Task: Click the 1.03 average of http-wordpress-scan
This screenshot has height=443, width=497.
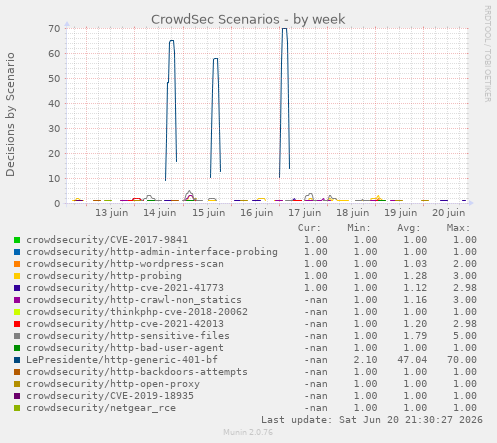Action: pos(415,264)
